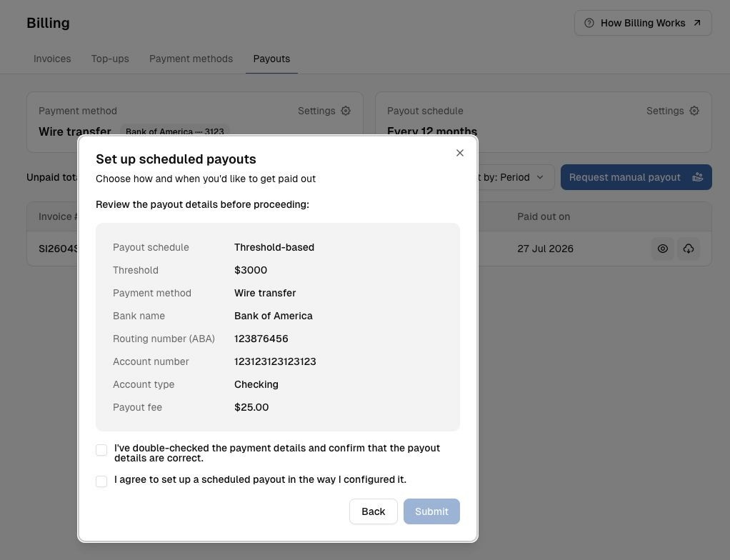Image resolution: width=730 pixels, height=560 pixels.
Task: Click the 'Routing number (ABA)' label
Action: (x=164, y=339)
